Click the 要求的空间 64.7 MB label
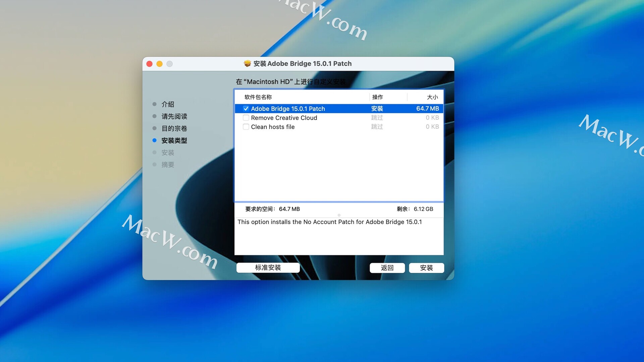 tap(272, 209)
